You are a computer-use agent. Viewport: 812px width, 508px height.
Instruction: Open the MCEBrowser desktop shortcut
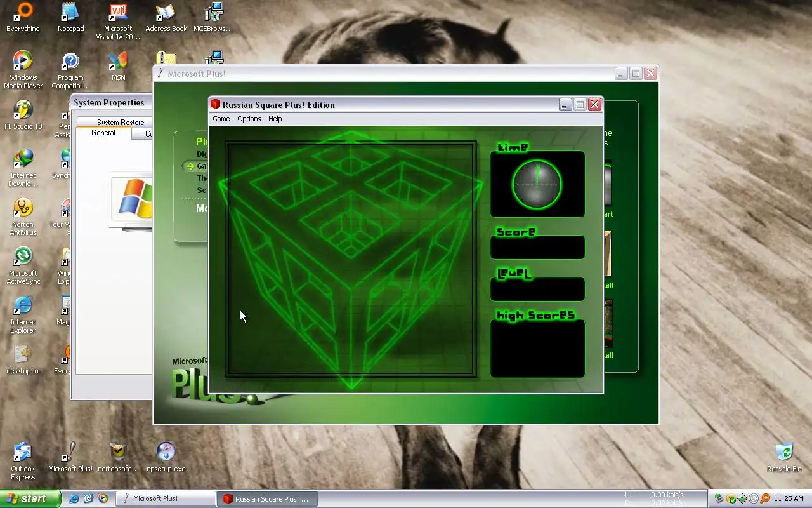click(213, 17)
